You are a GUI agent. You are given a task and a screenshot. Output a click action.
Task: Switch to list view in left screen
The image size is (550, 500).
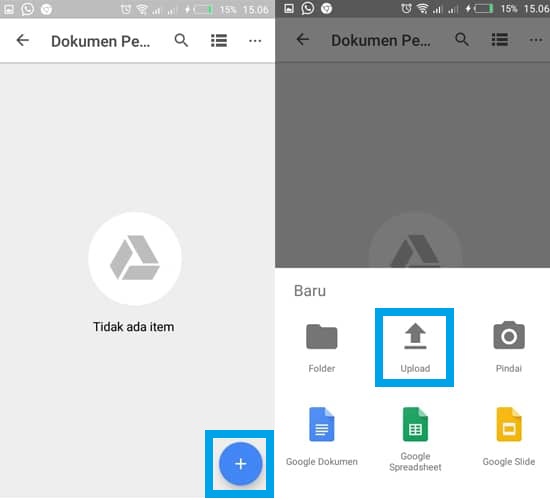[219, 41]
